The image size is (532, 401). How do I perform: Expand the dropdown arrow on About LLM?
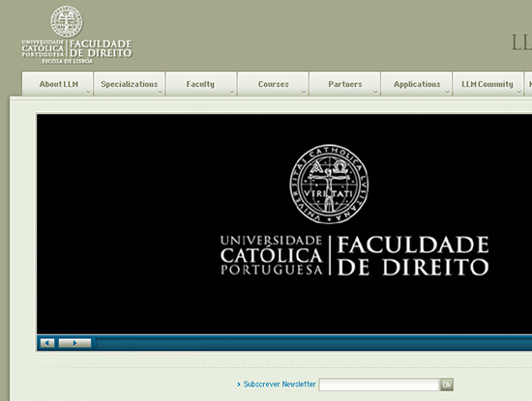pos(88,92)
